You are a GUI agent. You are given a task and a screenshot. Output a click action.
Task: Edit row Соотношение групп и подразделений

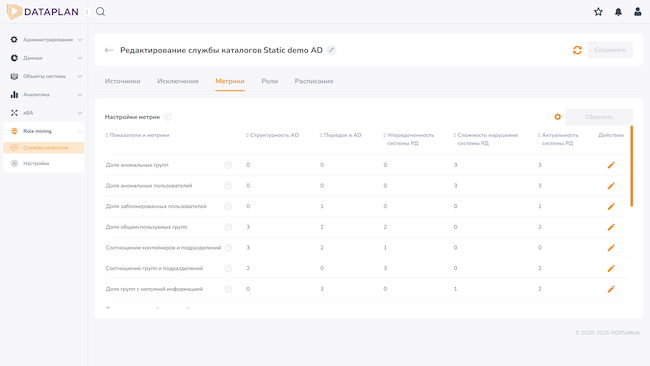coord(611,269)
